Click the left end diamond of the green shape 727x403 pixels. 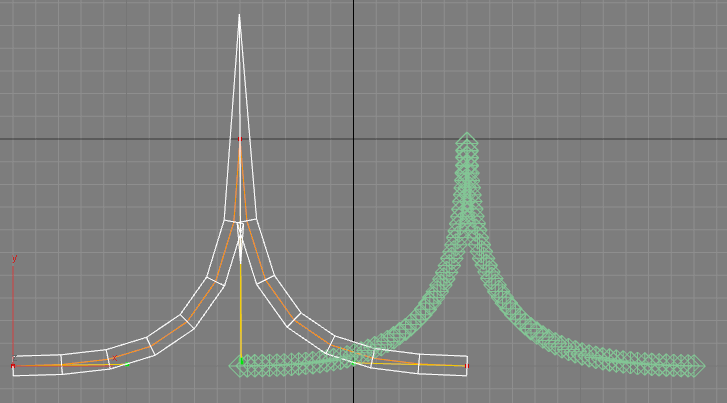pyautogui.click(x=238, y=367)
